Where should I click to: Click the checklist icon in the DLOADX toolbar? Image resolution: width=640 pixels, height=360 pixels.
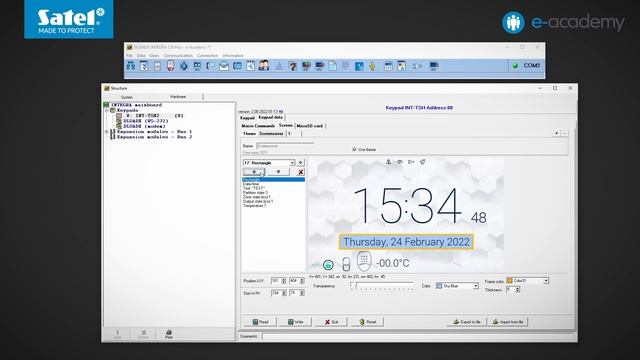coord(144,66)
